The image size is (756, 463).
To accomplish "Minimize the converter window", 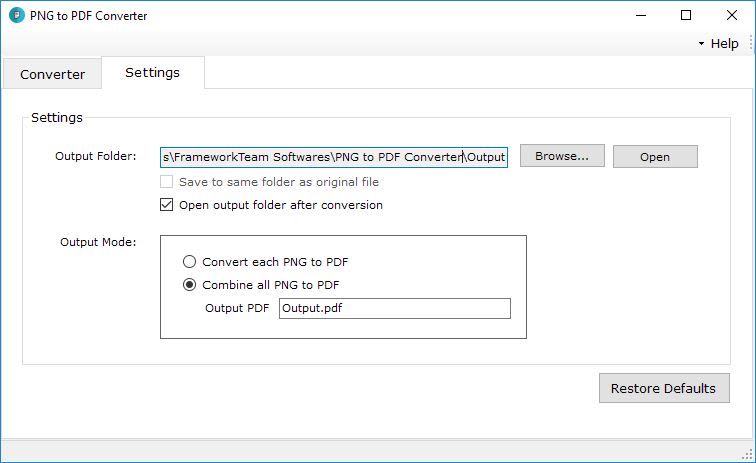I will [x=641, y=15].
